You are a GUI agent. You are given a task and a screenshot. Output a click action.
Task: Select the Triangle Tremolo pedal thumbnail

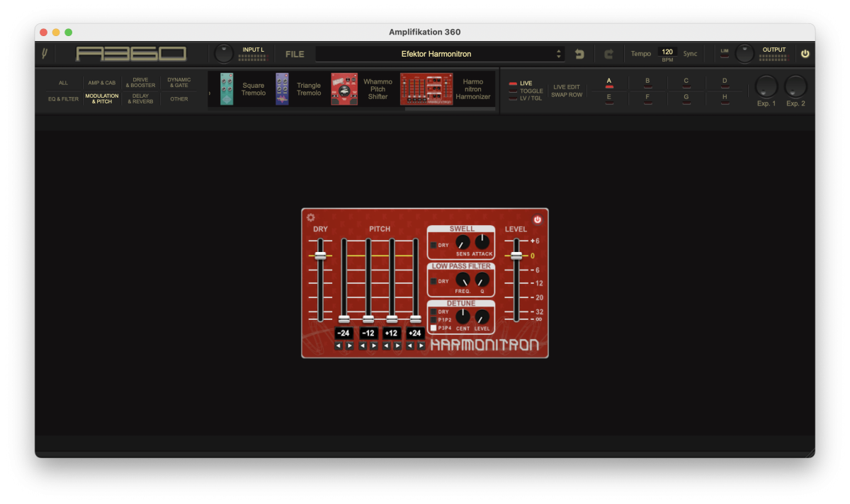(x=282, y=89)
